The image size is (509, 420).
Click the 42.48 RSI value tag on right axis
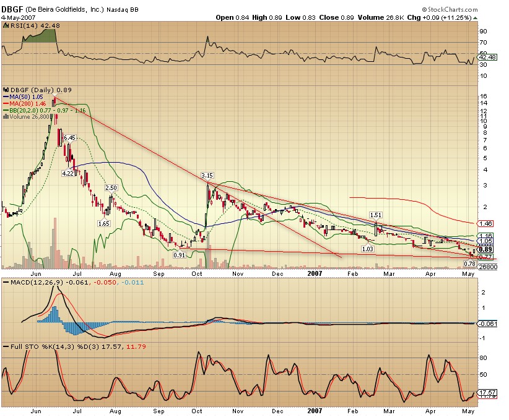(488, 57)
